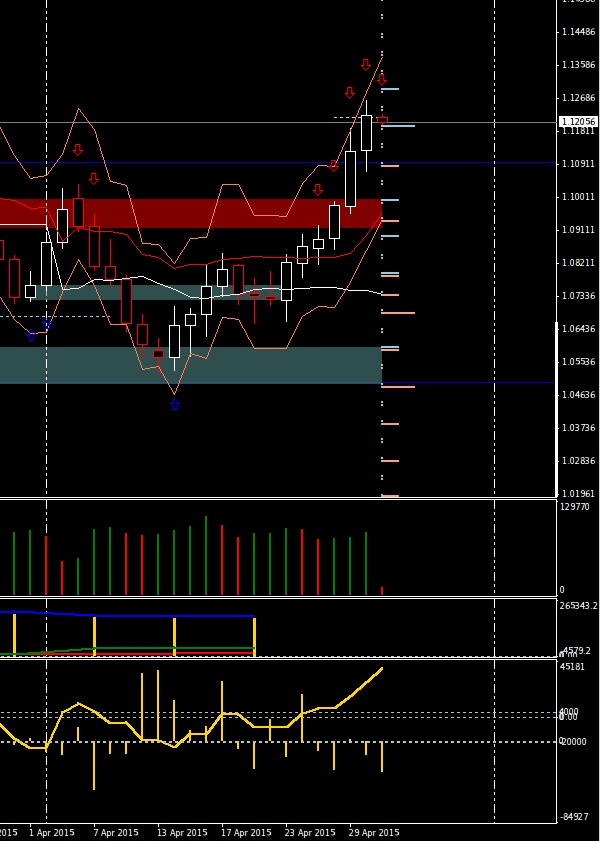Image resolution: width=600 pixels, height=841 pixels.
Task: Click the 1.07336 price axis label
Action: [579, 296]
